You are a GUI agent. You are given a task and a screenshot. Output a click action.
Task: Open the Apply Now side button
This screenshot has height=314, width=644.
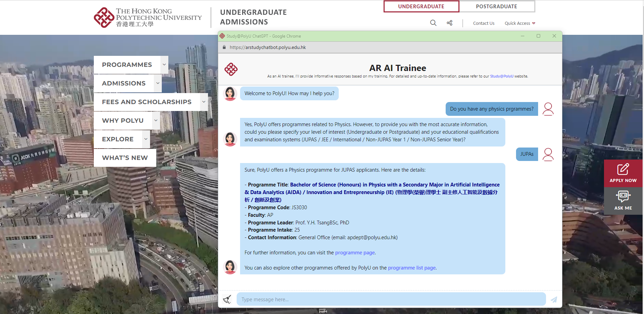click(623, 173)
